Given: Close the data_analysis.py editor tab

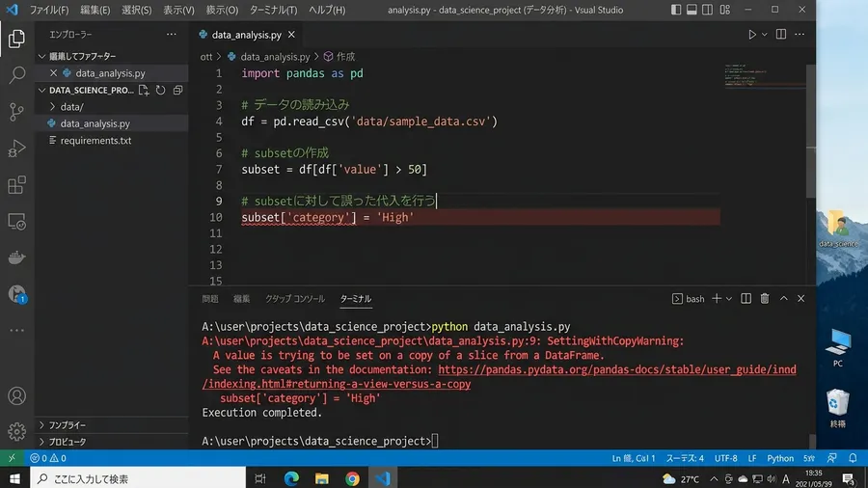Looking at the screenshot, I should (291, 35).
